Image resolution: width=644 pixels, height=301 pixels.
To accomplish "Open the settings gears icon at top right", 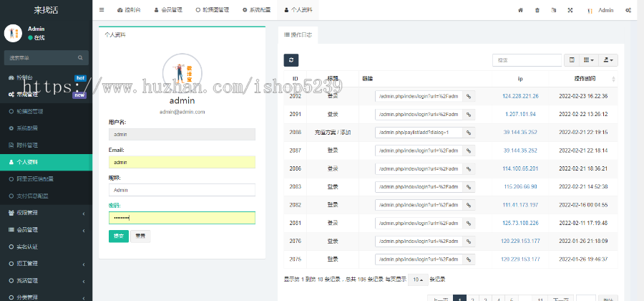I will [x=628, y=10].
